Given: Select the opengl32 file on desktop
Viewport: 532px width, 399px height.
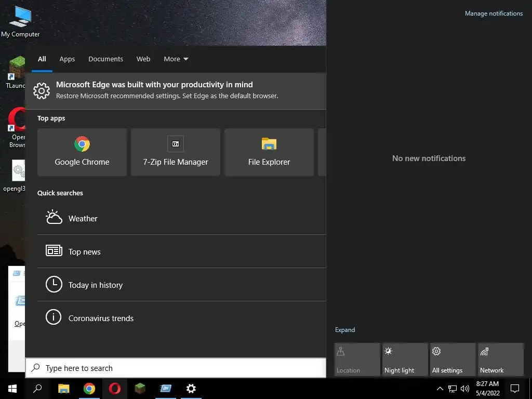Looking at the screenshot, I should pyautogui.click(x=14, y=176).
